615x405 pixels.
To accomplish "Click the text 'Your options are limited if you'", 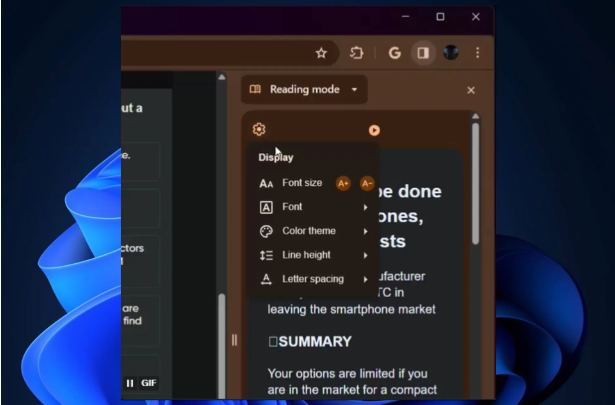I will [x=348, y=373].
